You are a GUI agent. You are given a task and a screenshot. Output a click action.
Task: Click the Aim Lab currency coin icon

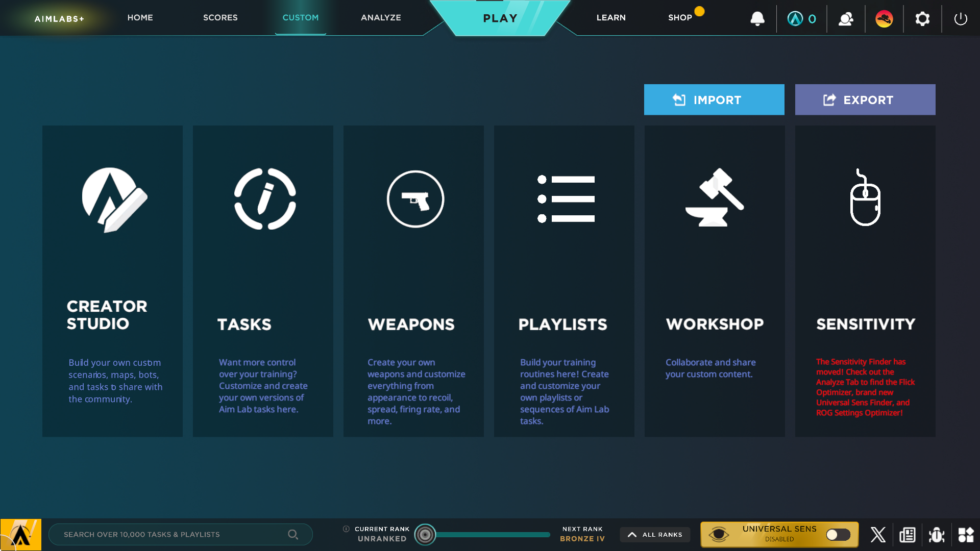(x=795, y=19)
